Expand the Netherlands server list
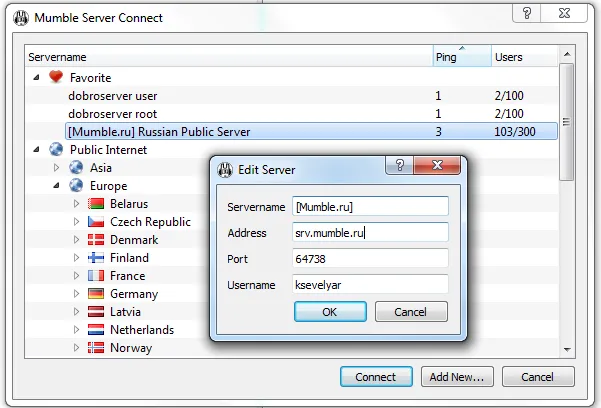The image size is (601, 408). pyautogui.click(x=77, y=330)
